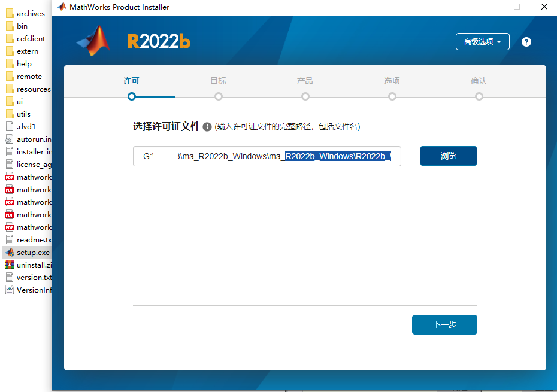Select the license_agreement file icon
This screenshot has width=557, height=392.
click(x=10, y=165)
